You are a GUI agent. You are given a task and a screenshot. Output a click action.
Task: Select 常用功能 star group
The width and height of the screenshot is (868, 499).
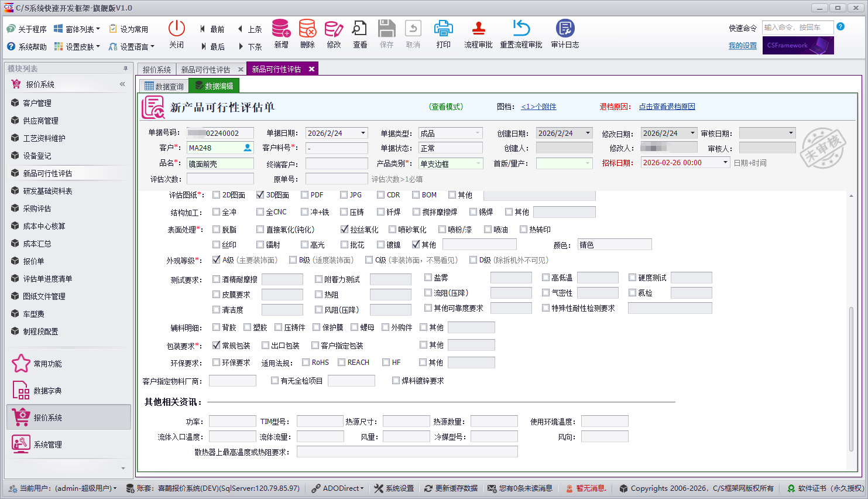(68, 364)
